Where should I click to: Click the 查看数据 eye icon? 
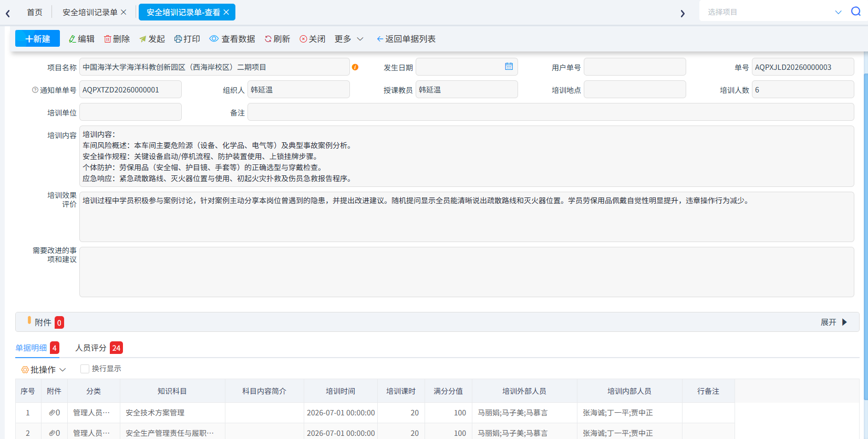click(214, 39)
